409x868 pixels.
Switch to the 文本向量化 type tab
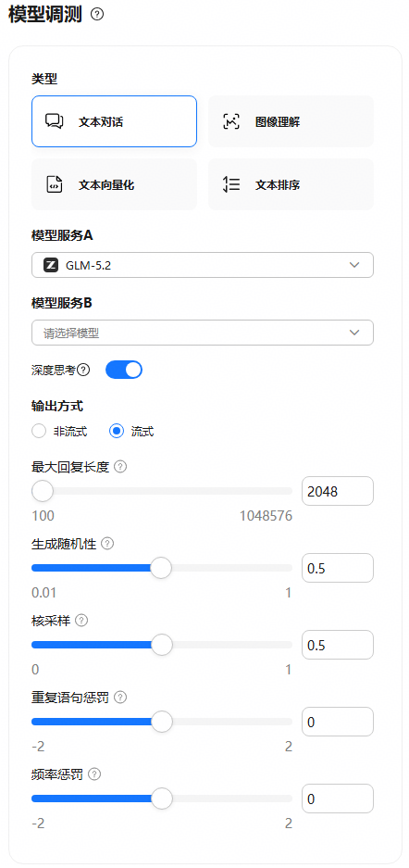(x=114, y=184)
